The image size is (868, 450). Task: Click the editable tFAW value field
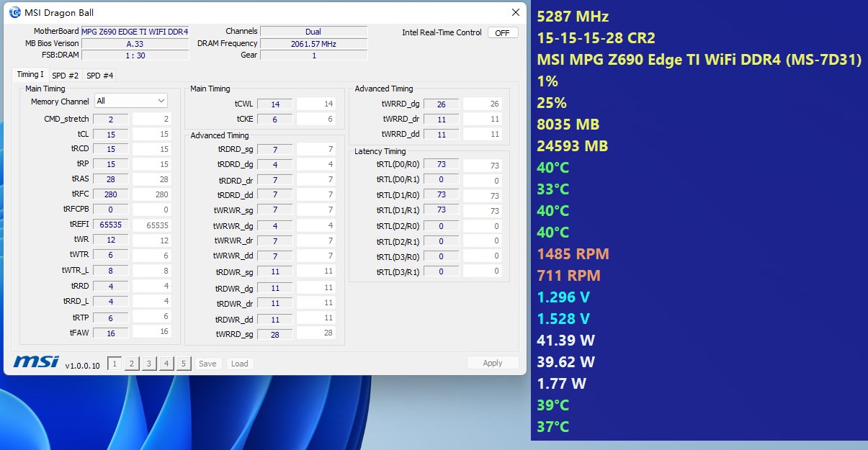pos(151,331)
